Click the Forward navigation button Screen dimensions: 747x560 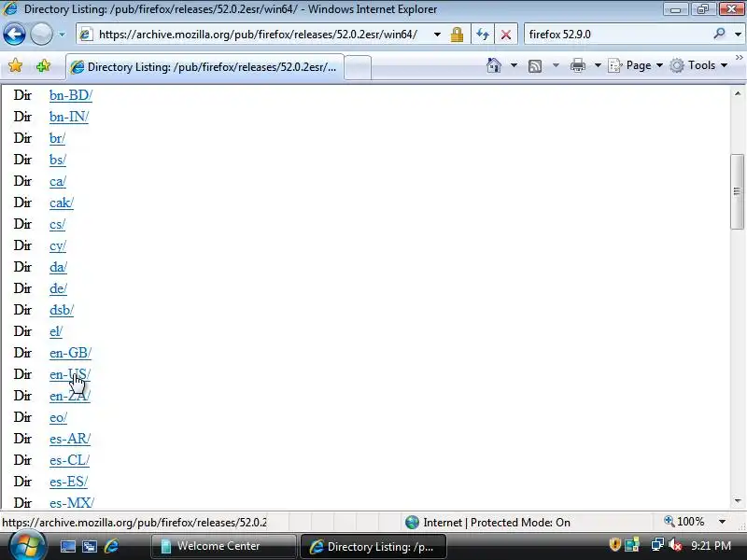click(x=41, y=35)
